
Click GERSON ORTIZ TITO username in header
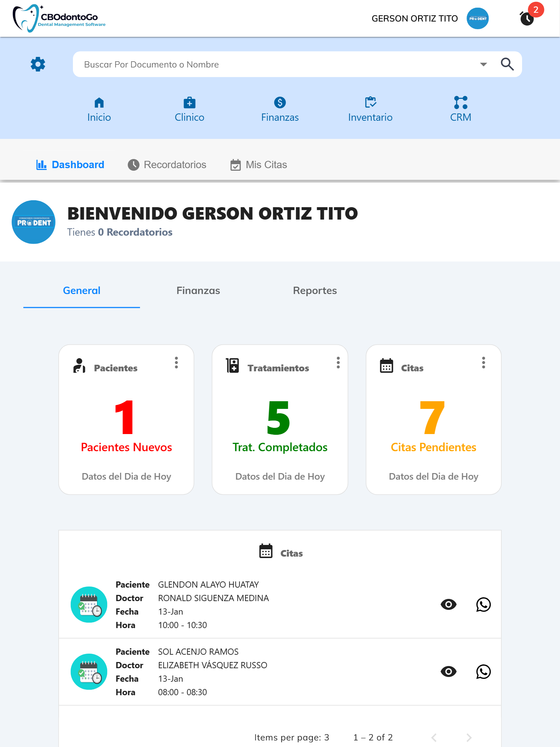click(x=415, y=19)
